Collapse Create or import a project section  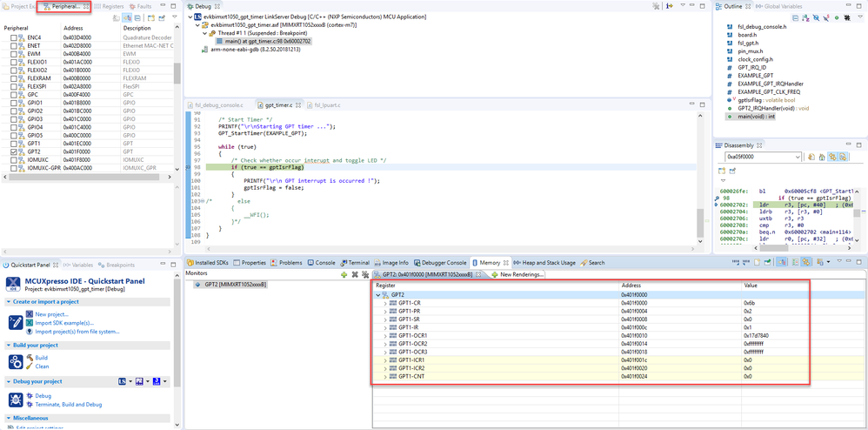(x=9, y=301)
